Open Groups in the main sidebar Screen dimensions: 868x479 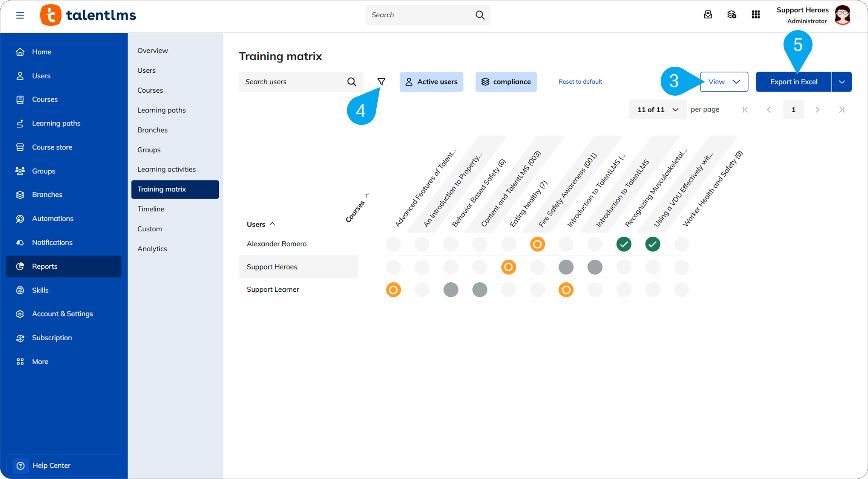(64, 171)
